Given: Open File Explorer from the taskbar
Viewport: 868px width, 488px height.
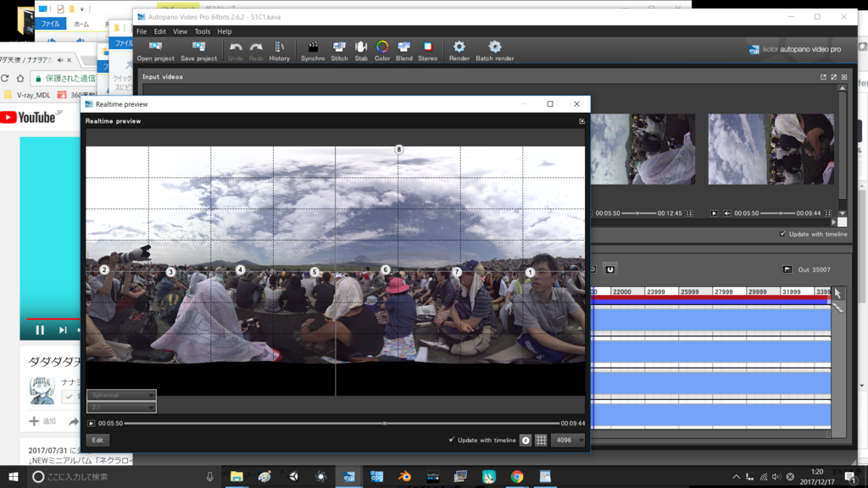Looking at the screenshot, I should click(237, 476).
